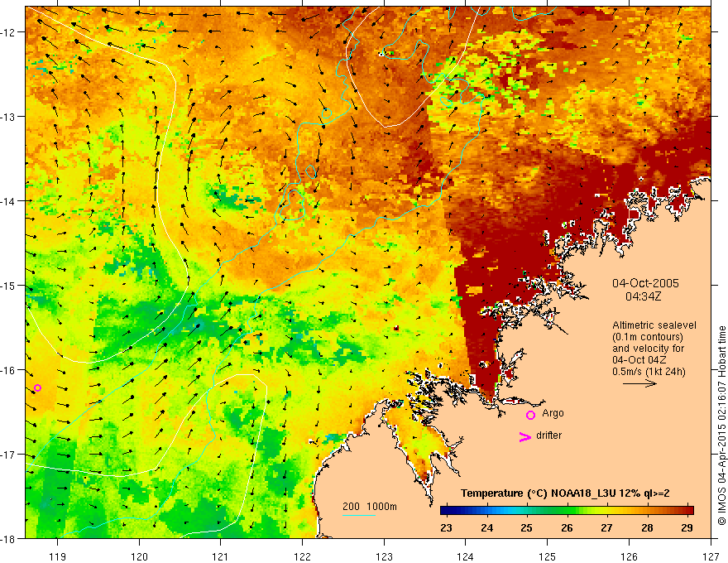Image resolution: width=728 pixels, height=563 pixels.
Task: Click the 'drifter' legend label
Action: 548,435
